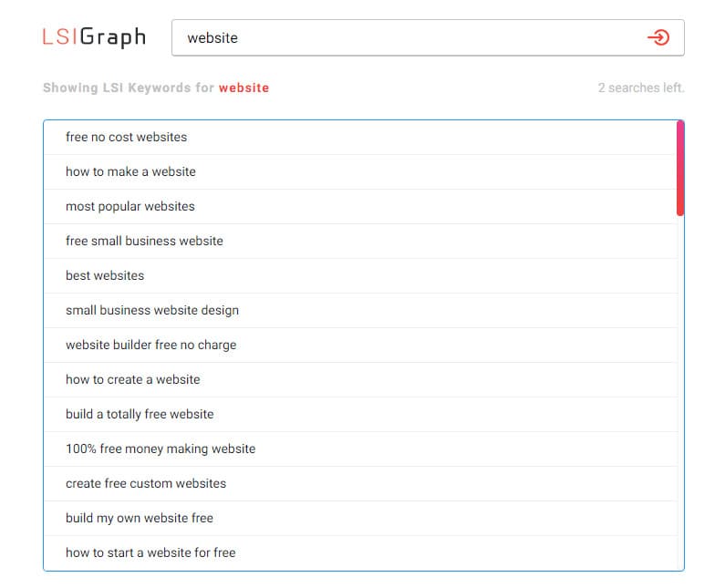This screenshot has height=588, width=725.
Task: Select 'website builder free no charge'
Action: click(150, 345)
